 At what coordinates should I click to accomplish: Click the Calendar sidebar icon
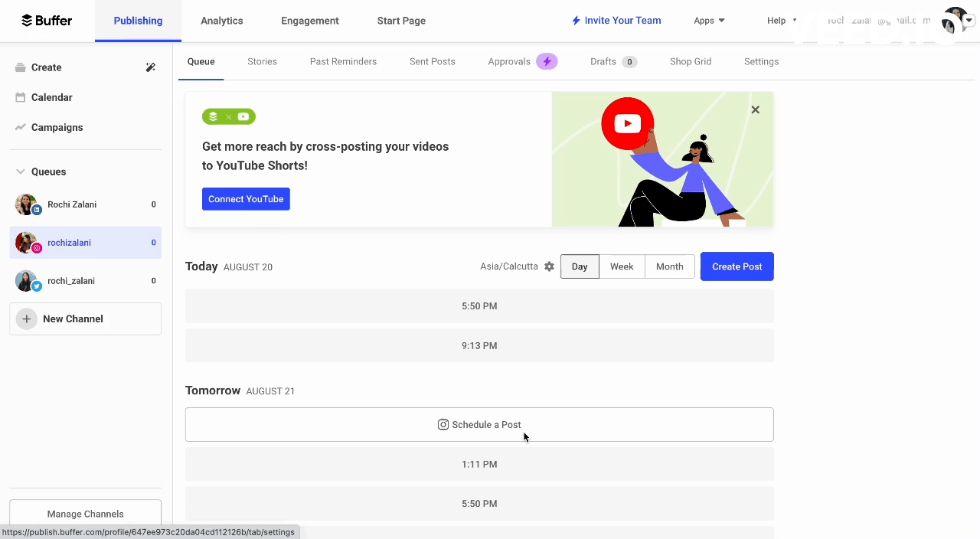pyautogui.click(x=21, y=97)
